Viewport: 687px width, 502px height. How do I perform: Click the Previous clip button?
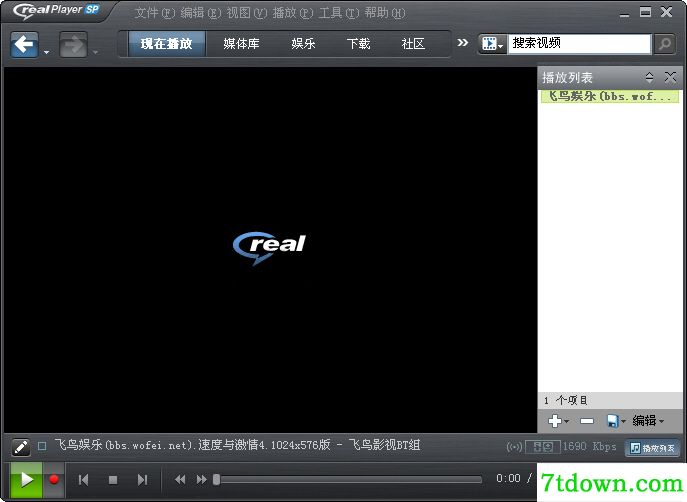[x=84, y=480]
